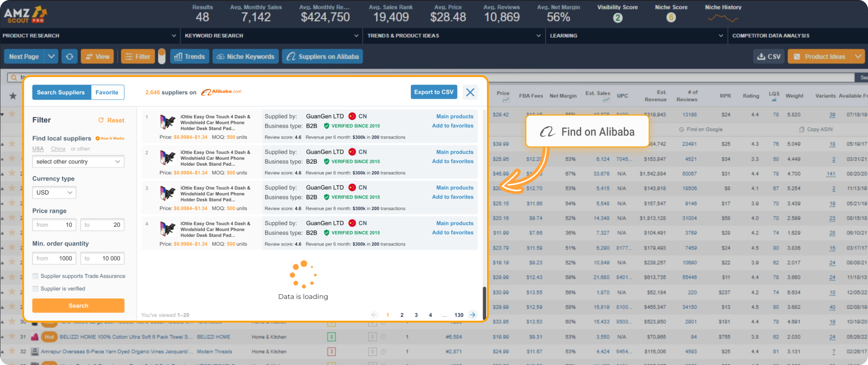Go to page 130 of suppliers
Image resolution: width=868 pixels, height=365 pixels.
(x=459, y=315)
